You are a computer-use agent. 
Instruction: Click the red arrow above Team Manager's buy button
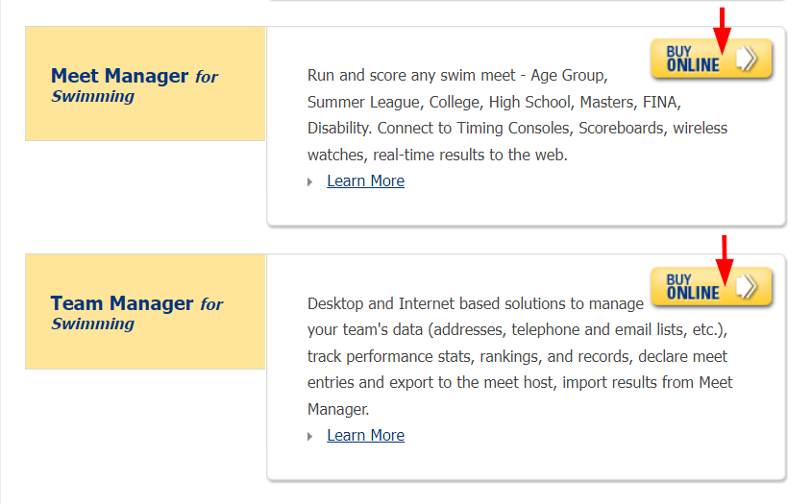pyautogui.click(x=724, y=260)
